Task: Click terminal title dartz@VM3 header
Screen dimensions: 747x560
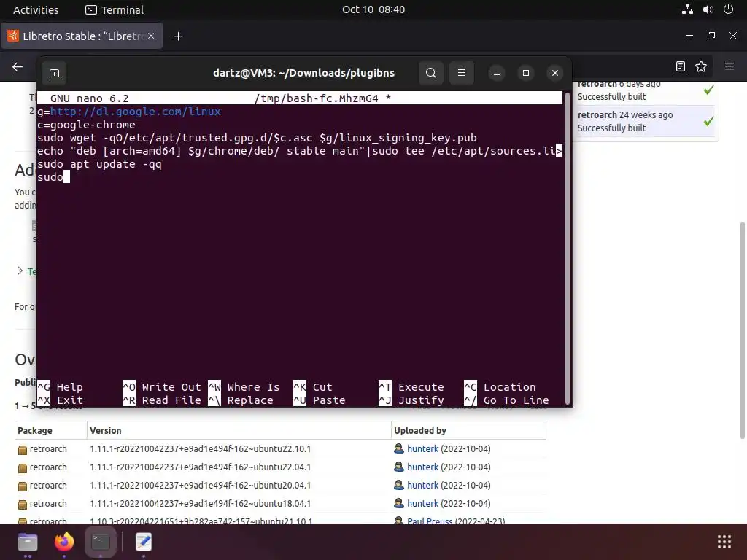Action: pos(304,73)
